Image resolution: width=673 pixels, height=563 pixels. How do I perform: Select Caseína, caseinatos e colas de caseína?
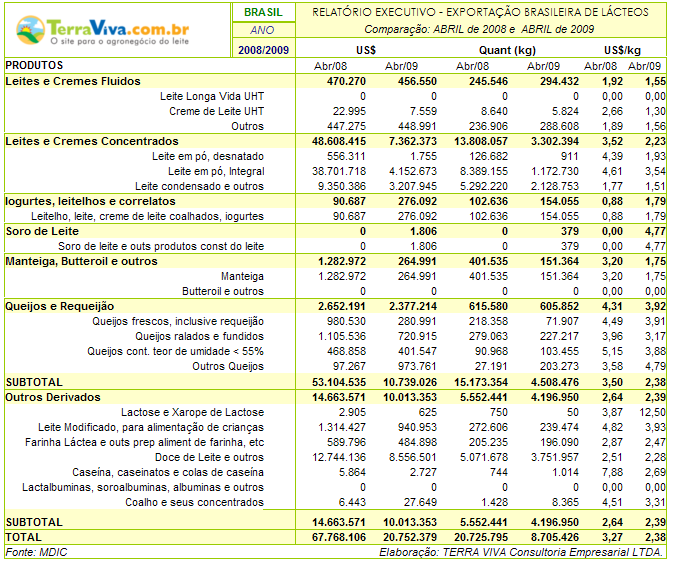pos(168,472)
